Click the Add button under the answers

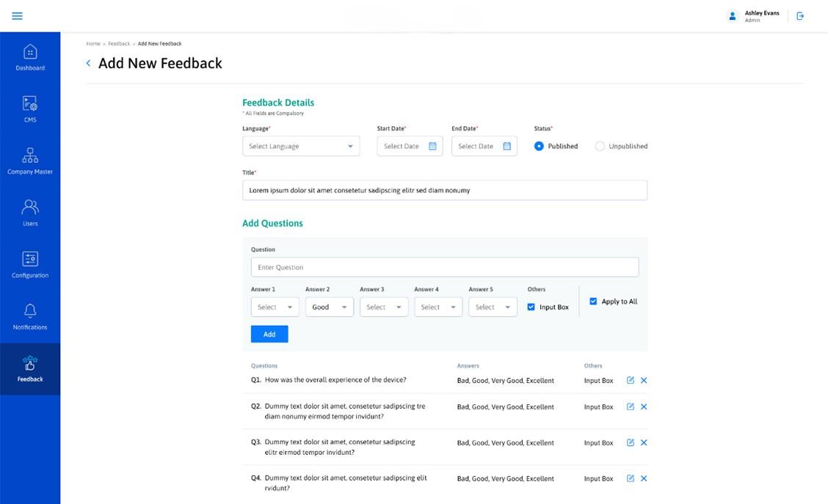(269, 334)
